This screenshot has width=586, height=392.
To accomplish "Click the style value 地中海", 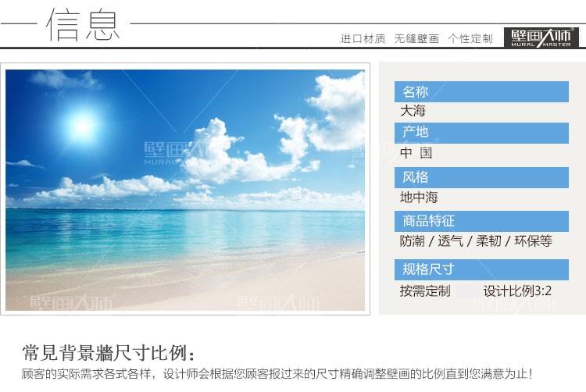I will (x=419, y=197).
